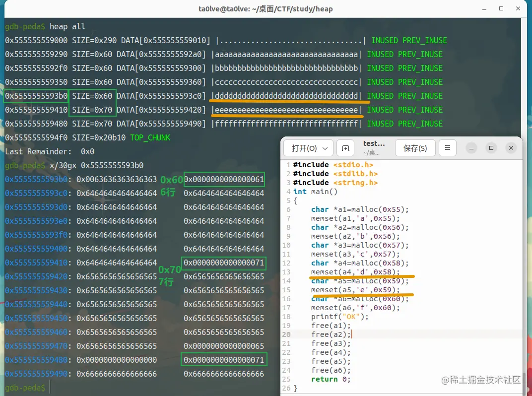Click the terminal prompt input at the bottom
The image size is (532, 396).
click(50, 387)
